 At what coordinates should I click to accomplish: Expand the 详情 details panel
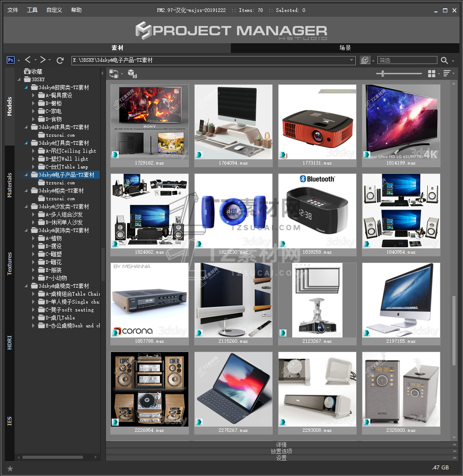click(x=281, y=445)
